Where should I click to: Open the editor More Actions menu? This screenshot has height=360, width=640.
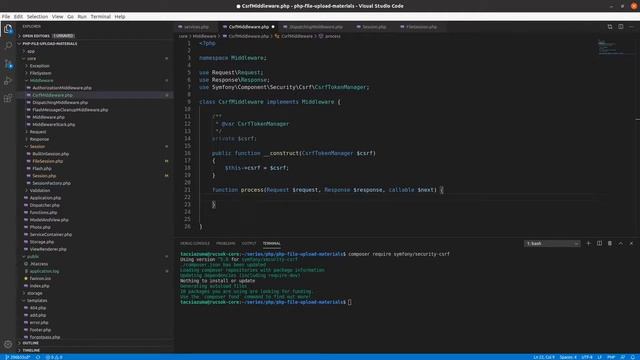pos(631,27)
